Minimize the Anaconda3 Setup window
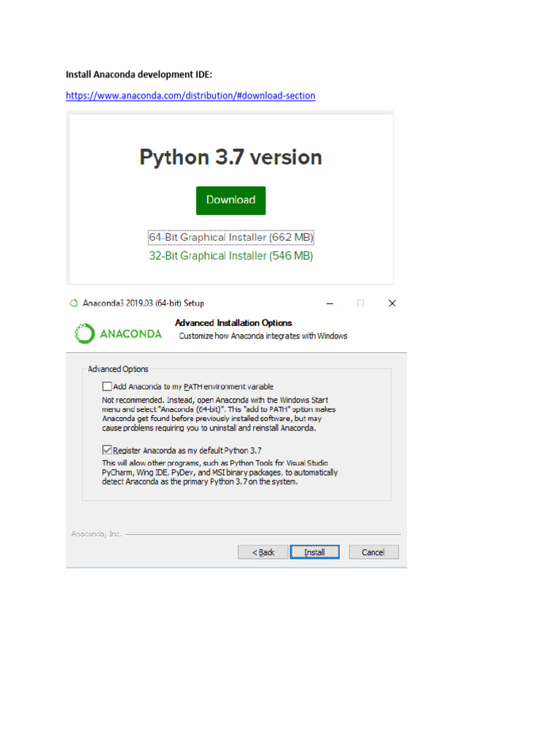This screenshot has width=560, height=747. 330,303
